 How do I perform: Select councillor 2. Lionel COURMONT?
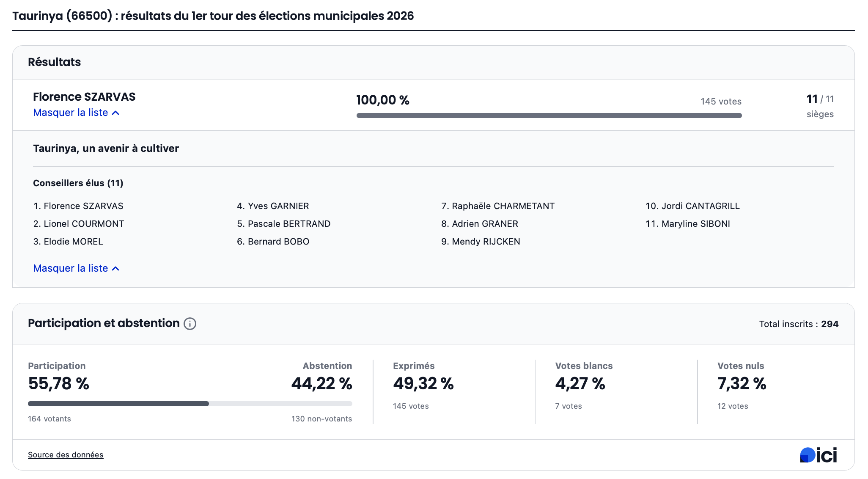tap(79, 224)
